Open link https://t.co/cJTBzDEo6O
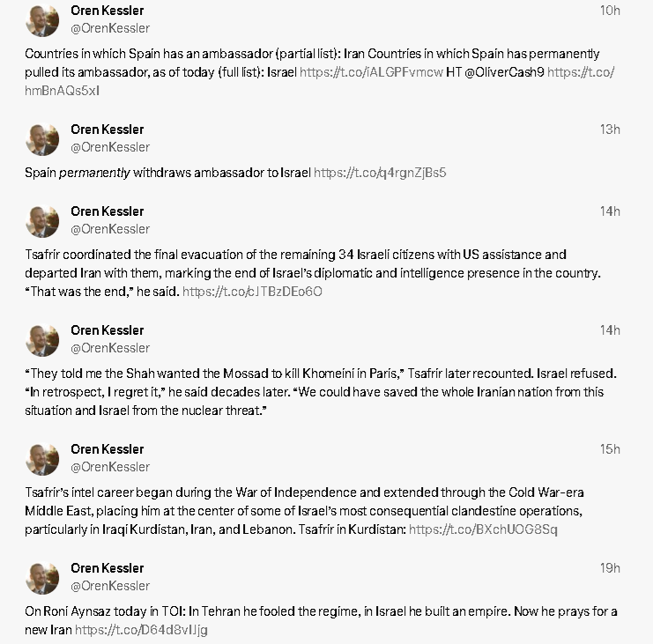653x644 pixels. [252, 292]
